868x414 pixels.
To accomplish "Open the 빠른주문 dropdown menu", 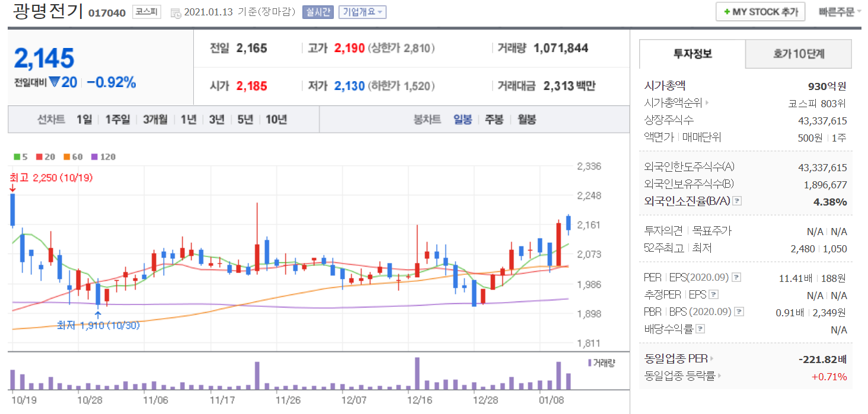I will [x=840, y=11].
